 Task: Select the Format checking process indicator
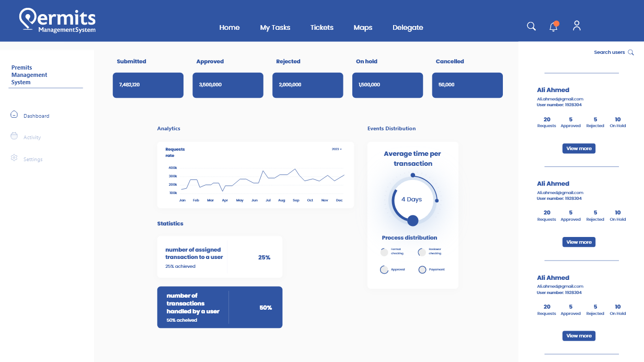(384, 252)
